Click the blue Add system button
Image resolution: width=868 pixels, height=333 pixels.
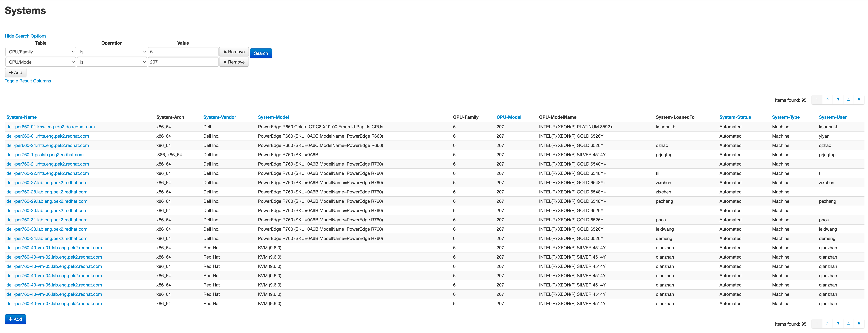16,319
